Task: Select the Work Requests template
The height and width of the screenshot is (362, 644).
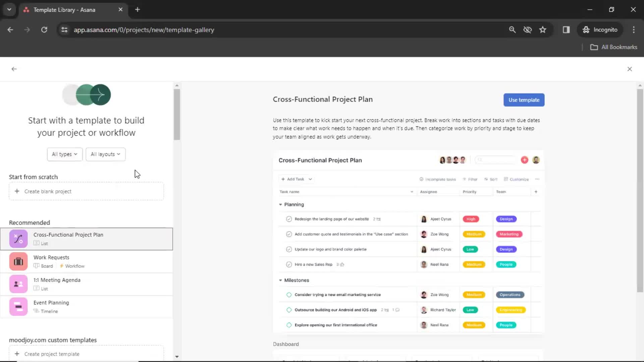Action: pyautogui.click(x=86, y=261)
